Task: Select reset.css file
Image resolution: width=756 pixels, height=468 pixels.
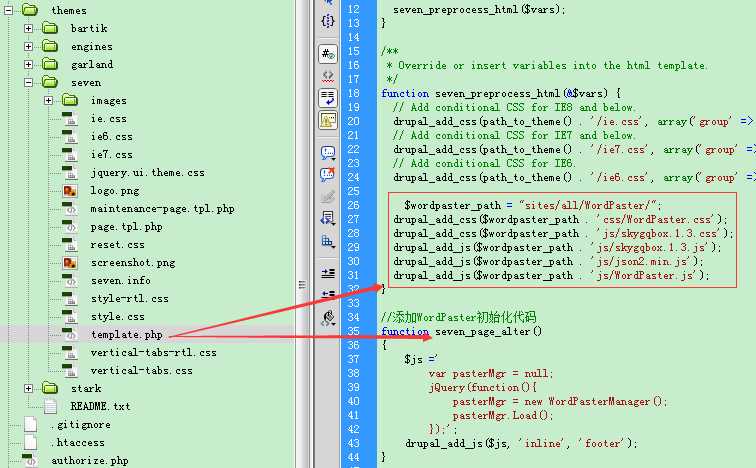Action: (117, 245)
